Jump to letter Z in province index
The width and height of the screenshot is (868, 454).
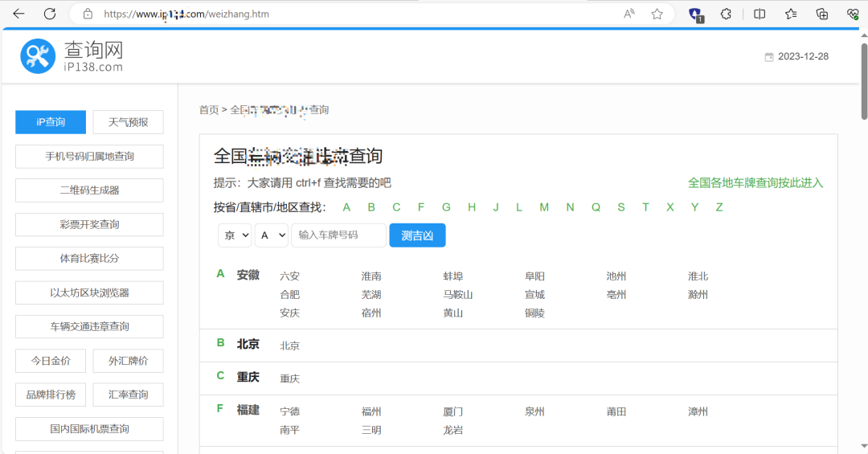coord(719,207)
